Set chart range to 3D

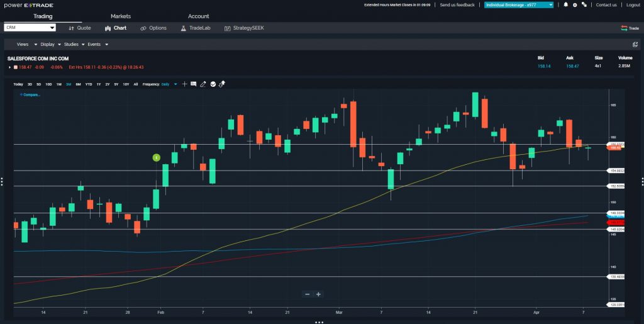click(x=30, y=84)
